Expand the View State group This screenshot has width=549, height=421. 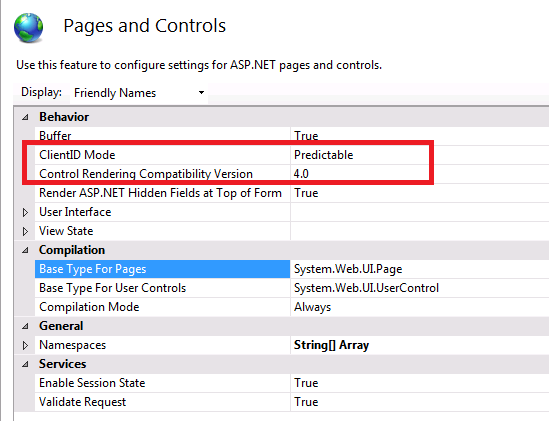[25, 231]
